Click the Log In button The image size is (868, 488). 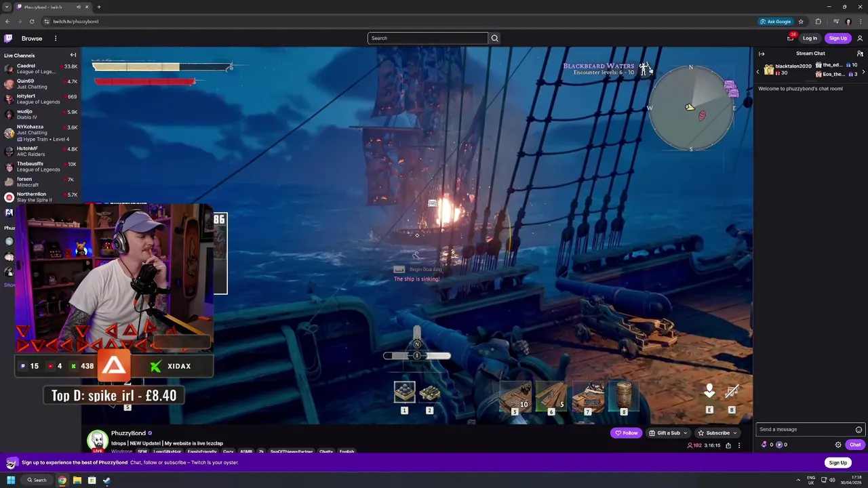pyautogui.click(x=810, y=38)
